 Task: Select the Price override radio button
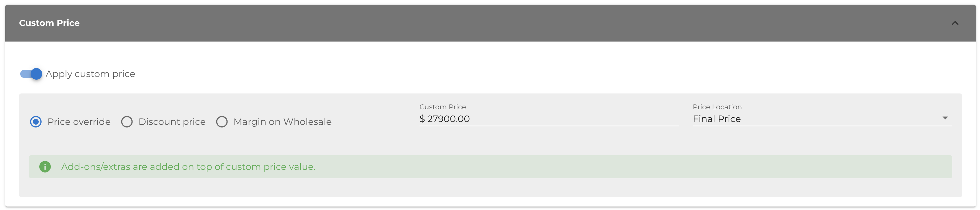[x=36, y=122]
